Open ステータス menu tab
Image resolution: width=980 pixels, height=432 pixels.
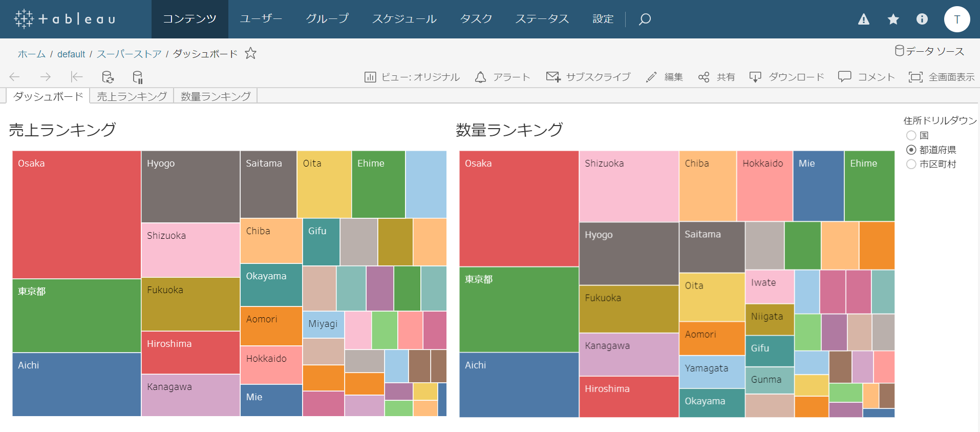tap(542, 19)
